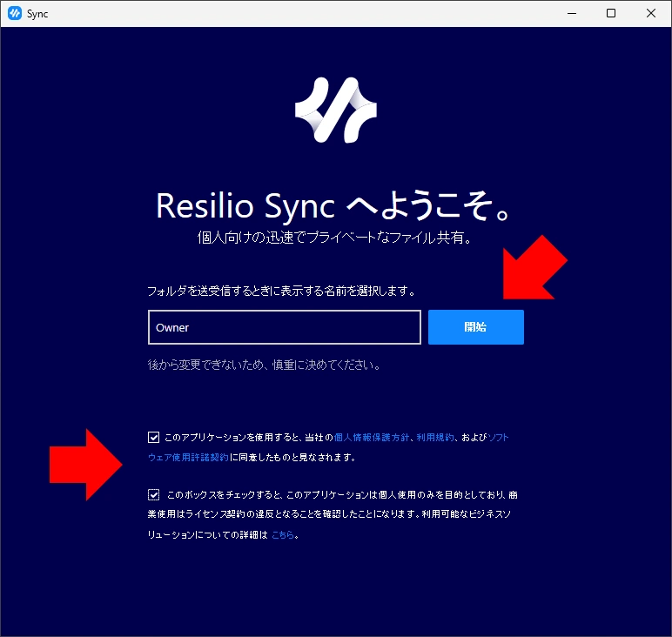The height and width of the screenshot is (637, 672).
Task: Open the 利用規約 terms link
Action: (434, 438)
